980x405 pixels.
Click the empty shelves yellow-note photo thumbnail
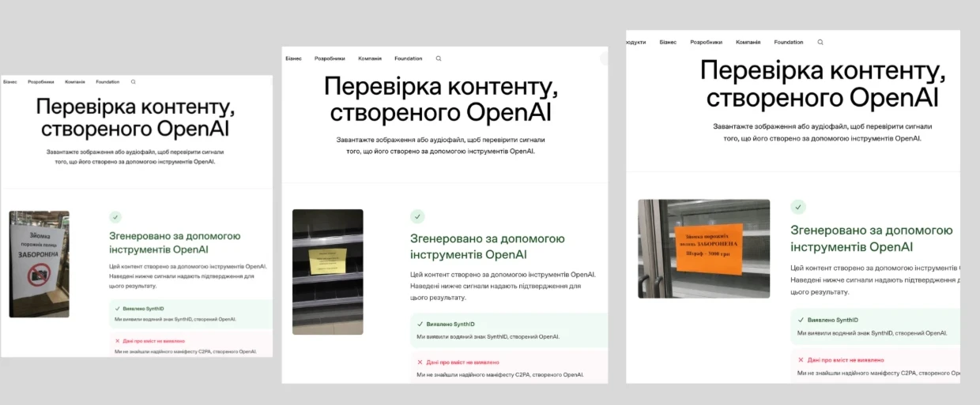click(x=328, y=272)
